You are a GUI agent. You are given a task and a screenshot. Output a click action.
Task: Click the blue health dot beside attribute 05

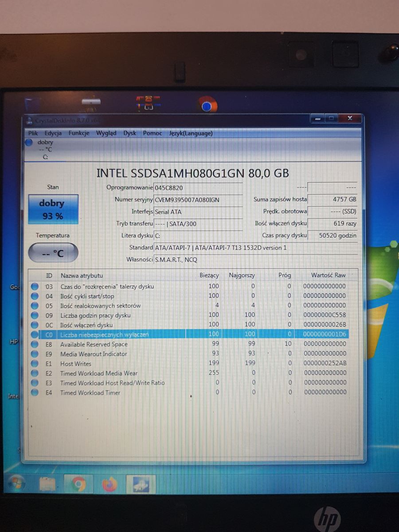(35, 305)
